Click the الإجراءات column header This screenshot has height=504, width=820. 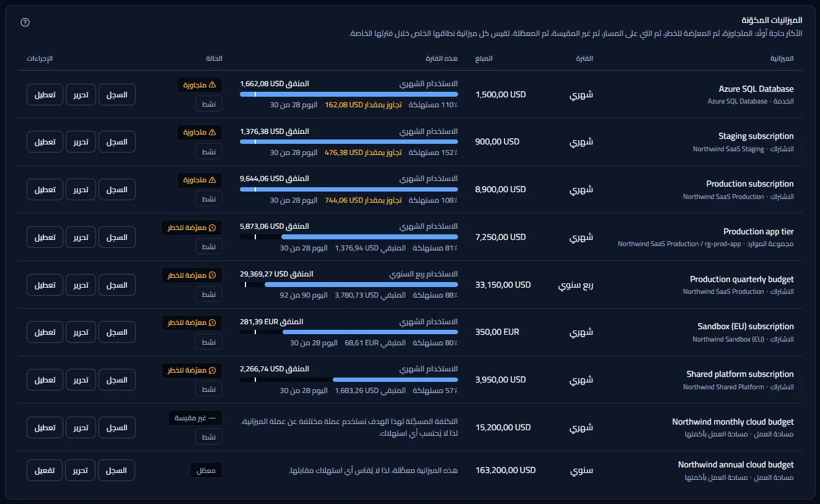(x=40, y=58)
